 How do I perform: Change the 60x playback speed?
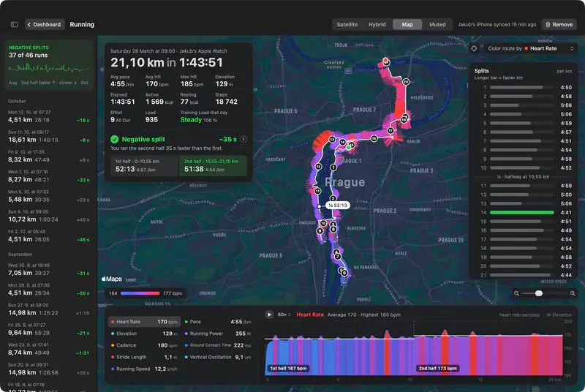[284, 314]
